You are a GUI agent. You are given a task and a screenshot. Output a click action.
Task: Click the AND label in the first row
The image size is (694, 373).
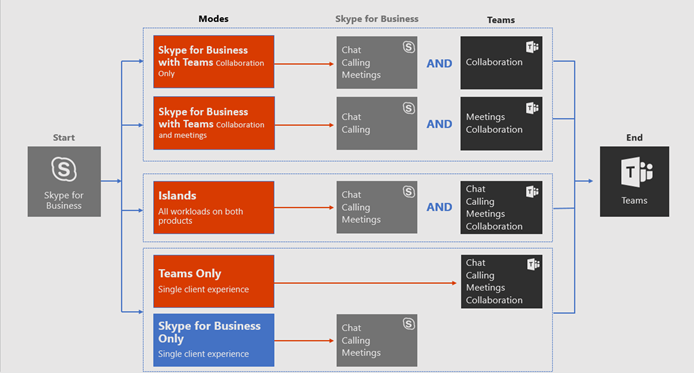pyautogui.click(x=439, y=63)
